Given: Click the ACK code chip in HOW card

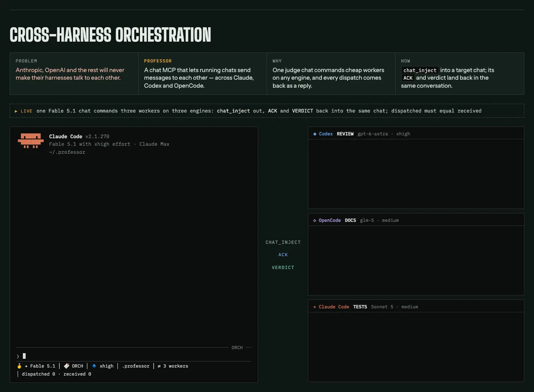Looking at the screenshot, I should 408,78.
